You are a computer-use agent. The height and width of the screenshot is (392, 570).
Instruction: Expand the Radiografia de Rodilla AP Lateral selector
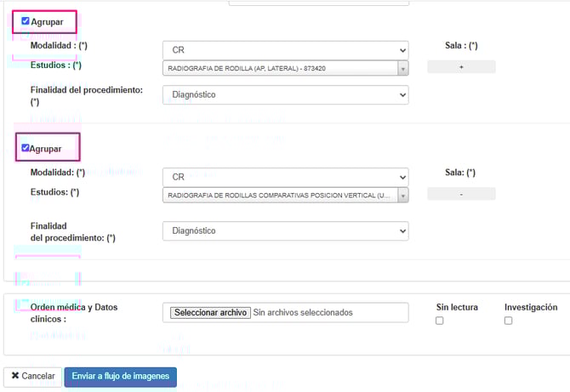(x=285, y=68)
